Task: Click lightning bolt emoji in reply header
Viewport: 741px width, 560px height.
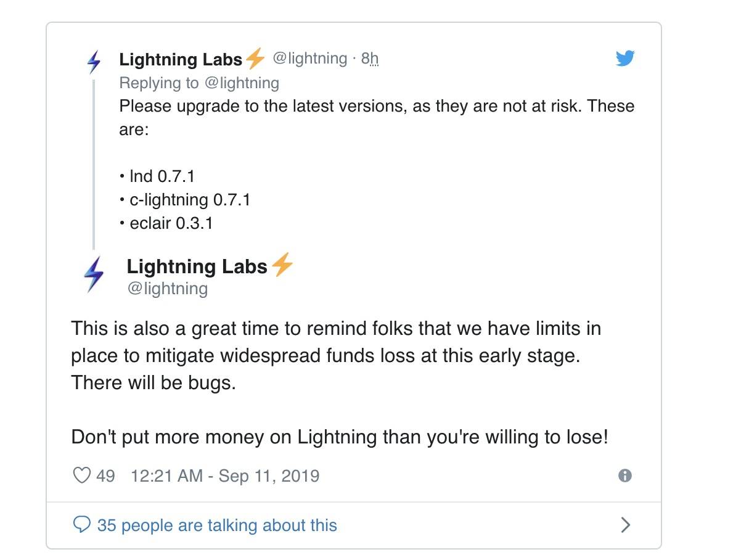Action: coord(255,59)
